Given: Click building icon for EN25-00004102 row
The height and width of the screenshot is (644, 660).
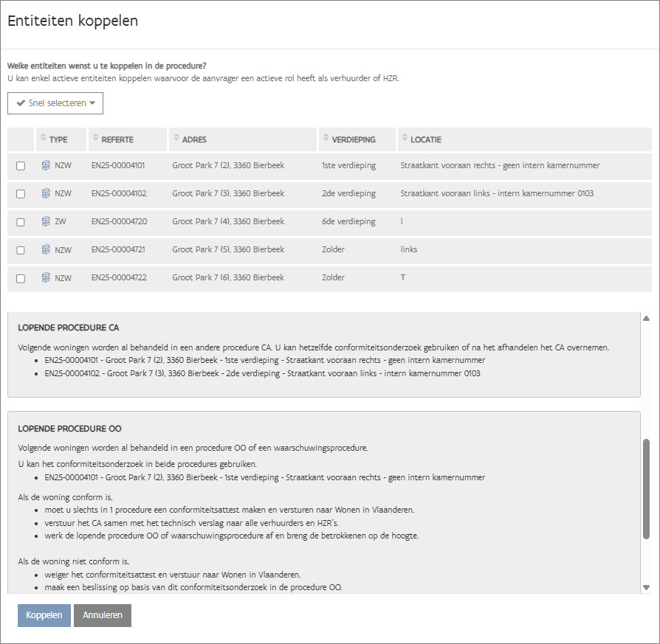Looking at the screenshot, I should point(46,194).
